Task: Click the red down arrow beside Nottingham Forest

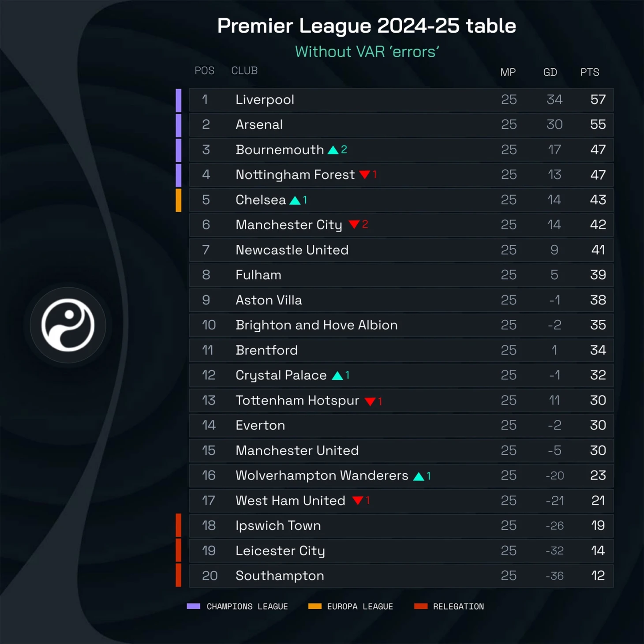Action: click(x=364, y=175)
